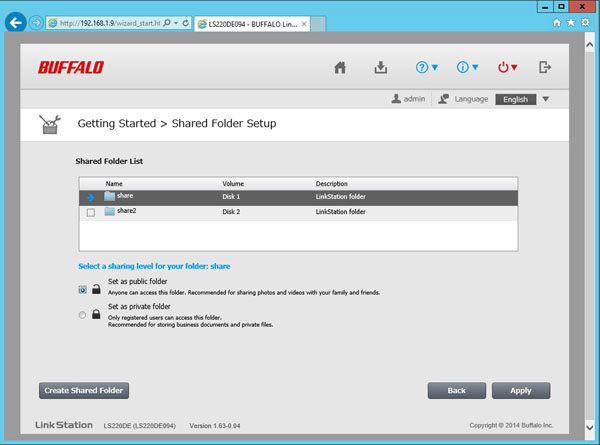Open browser Tools gear icon
The image size is (600, 445).
585,23
